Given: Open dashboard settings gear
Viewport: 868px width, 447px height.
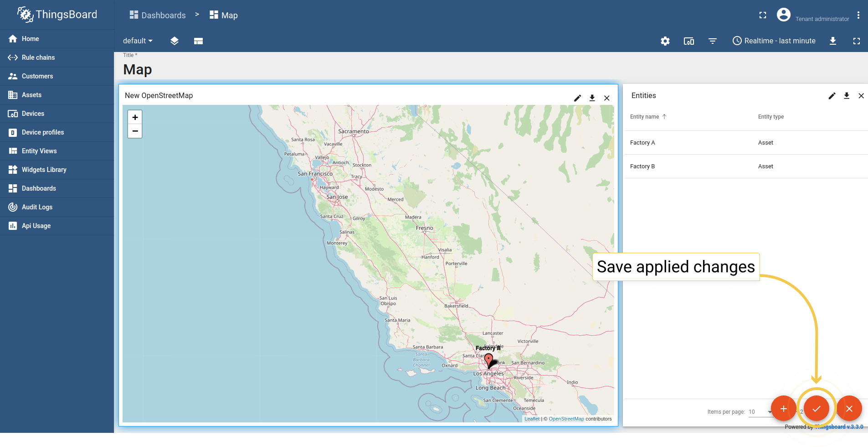Looking at the screenshot, I should (x=665, y=41).
